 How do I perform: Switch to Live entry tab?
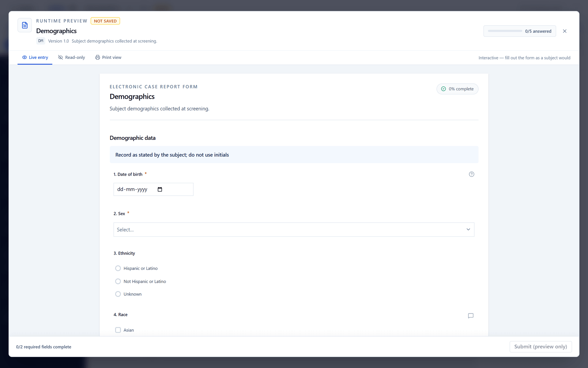tap(35, 57)
